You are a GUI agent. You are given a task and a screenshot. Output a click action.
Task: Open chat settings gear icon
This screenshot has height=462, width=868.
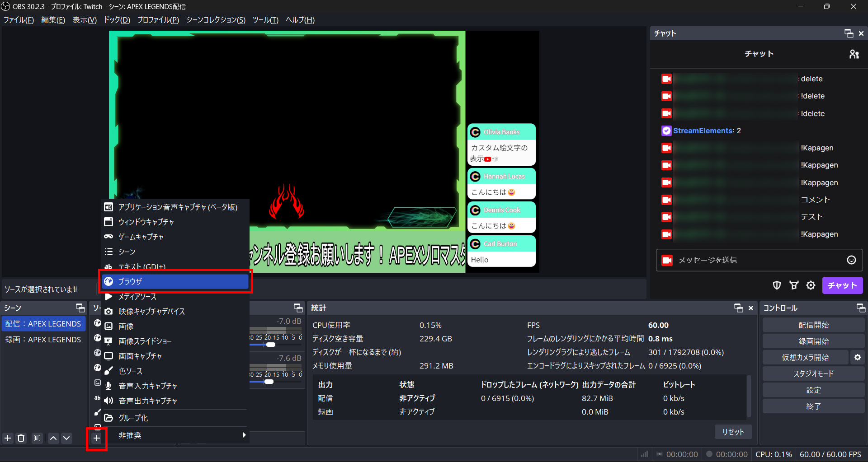point(811,285)
